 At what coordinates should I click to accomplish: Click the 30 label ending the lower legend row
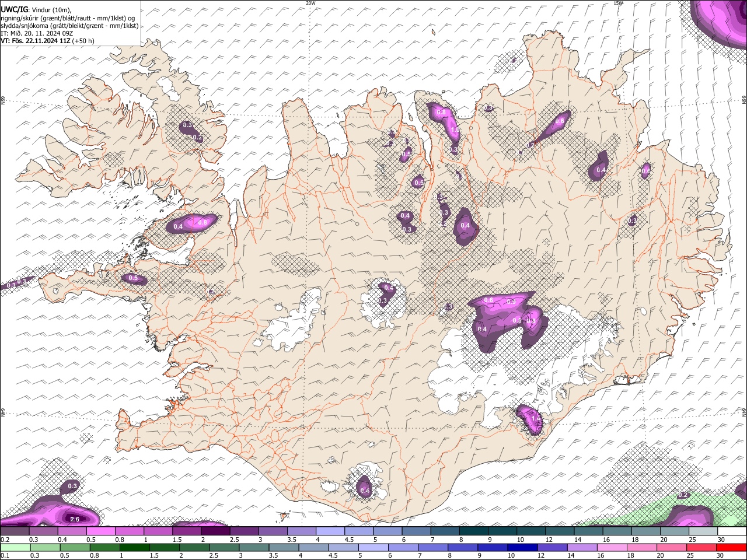coord(721,556)
